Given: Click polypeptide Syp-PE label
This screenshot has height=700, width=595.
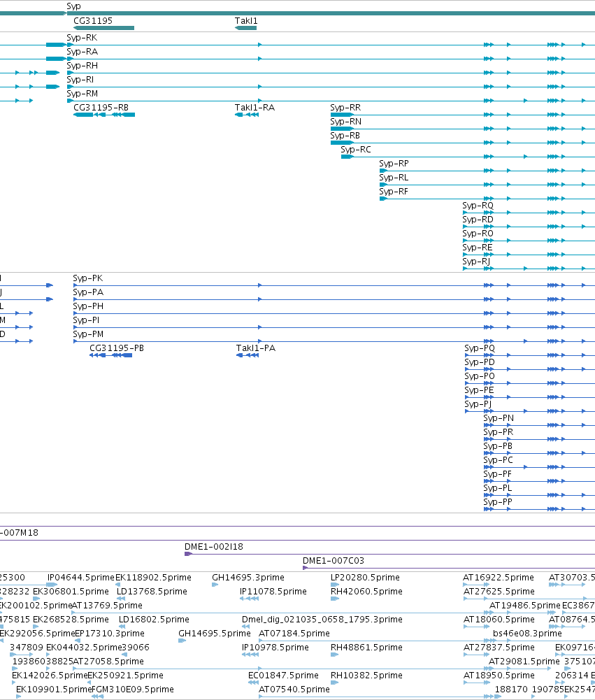Looking at the screenshot, I should (x=480, y=390).
